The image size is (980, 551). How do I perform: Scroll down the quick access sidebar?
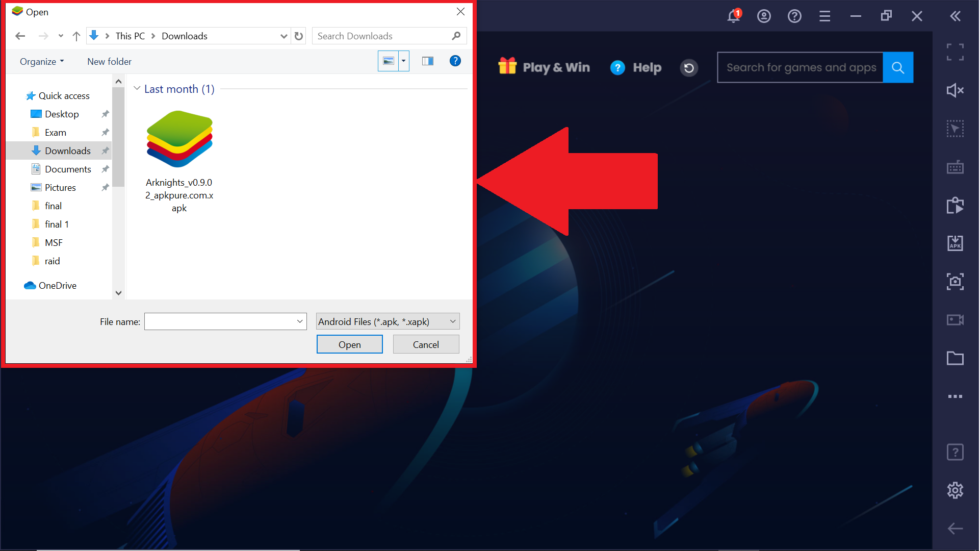pos(118,292)
